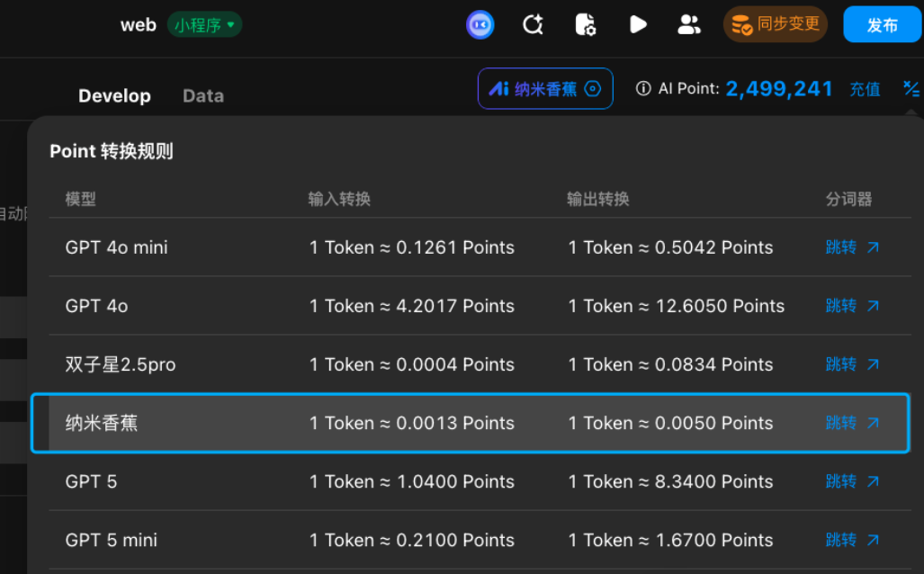Select the GPT 4o mini model name
924x574 pixels.
click(x=116, y=247)
